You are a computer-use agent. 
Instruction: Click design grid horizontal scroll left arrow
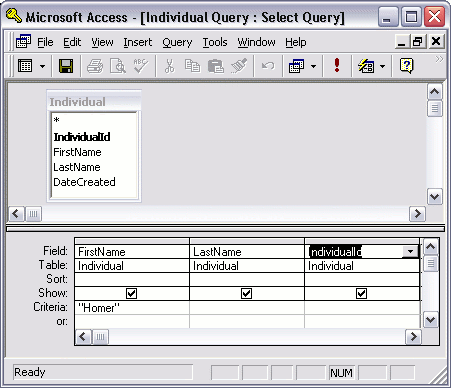[83, 337]
